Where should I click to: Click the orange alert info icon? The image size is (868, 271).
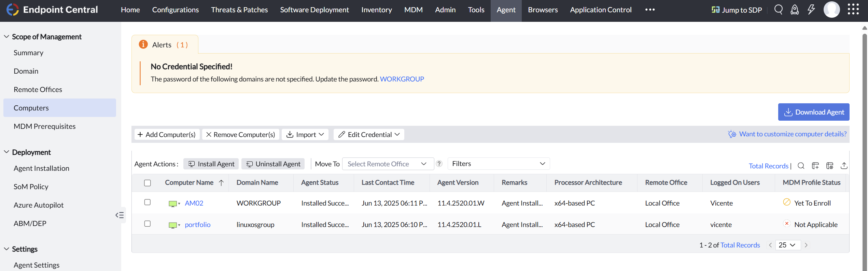coord(143,44)
